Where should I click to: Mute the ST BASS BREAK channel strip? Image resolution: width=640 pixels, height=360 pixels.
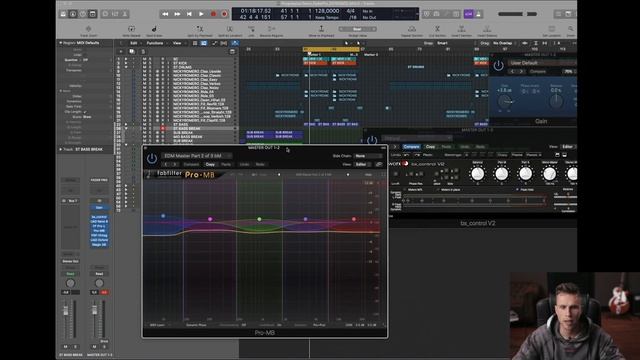coord(66,347)
